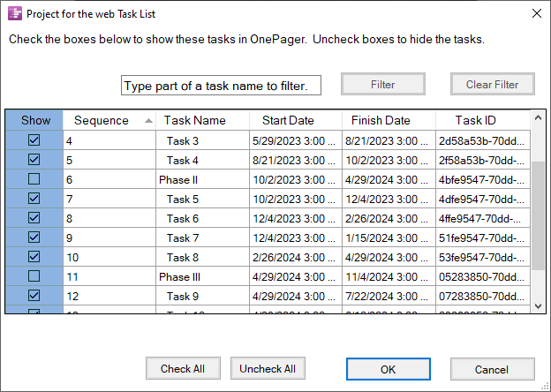Click Task ID 4ffe9547-70dd for Task 6
The width and height of the screenshot is (551, 392).
[x=483, y=218]
